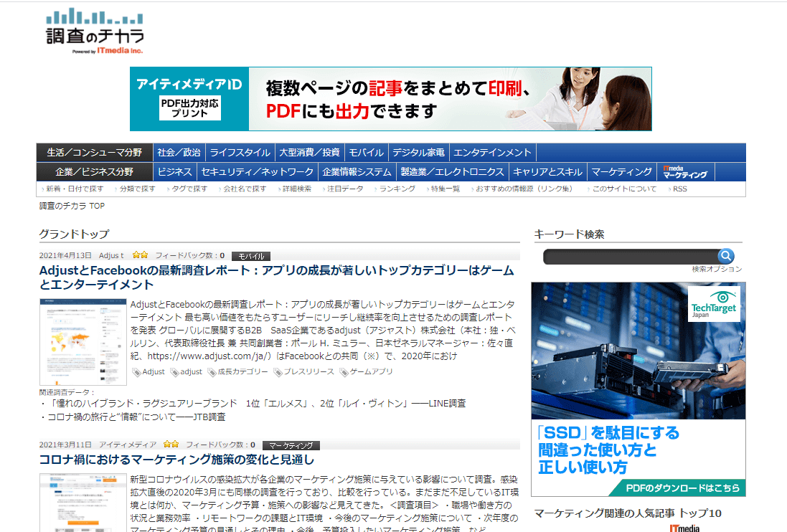787x532 pixels.
Task: Open the Adjust article thumbnail image
Action: 83,342
